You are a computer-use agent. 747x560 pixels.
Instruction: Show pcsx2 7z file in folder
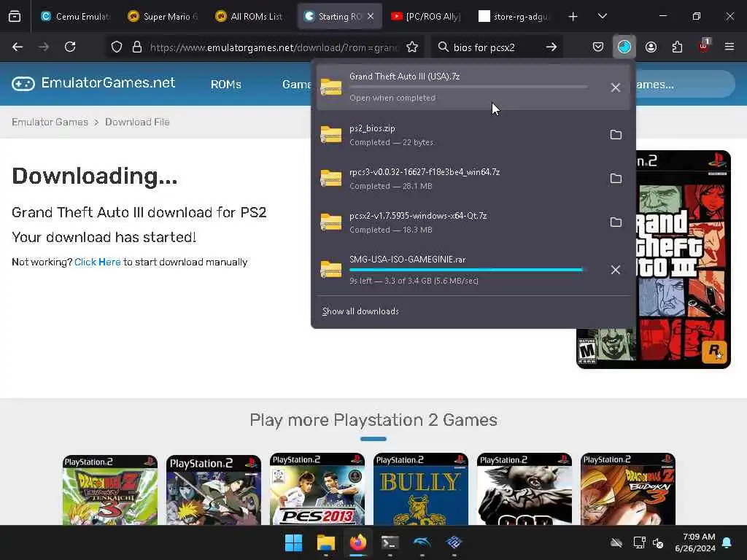pos(616,222)
